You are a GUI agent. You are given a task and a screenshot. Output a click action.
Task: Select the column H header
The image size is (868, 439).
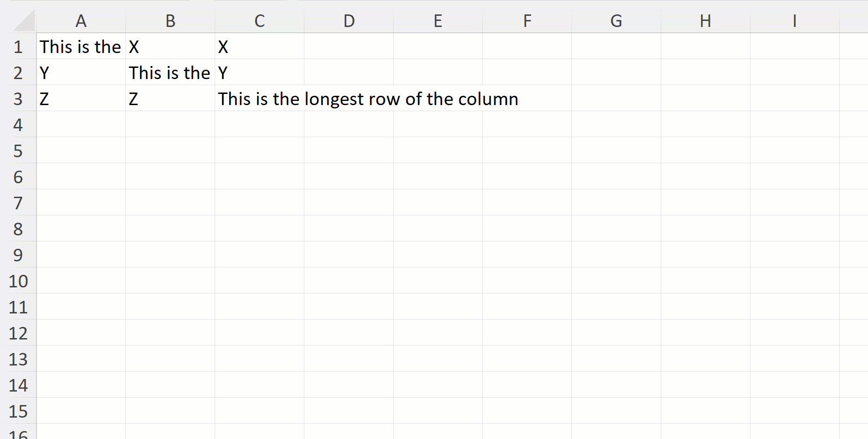tap(705, 21)
